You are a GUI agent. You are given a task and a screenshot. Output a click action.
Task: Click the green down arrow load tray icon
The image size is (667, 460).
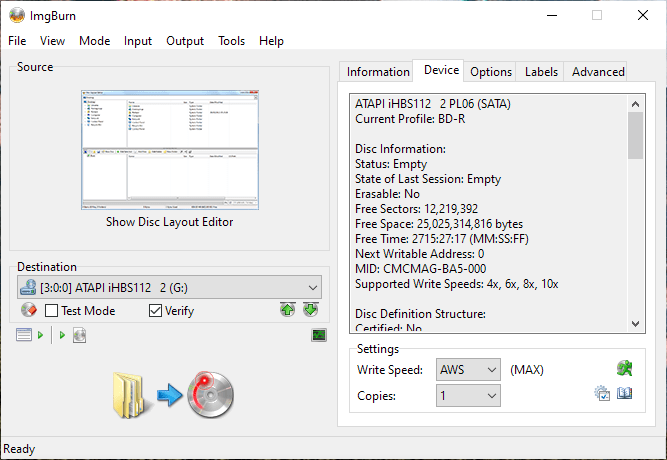311,309
